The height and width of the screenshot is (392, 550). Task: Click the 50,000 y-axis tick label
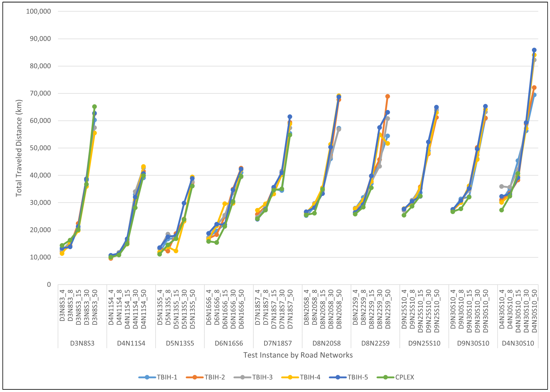40,148
